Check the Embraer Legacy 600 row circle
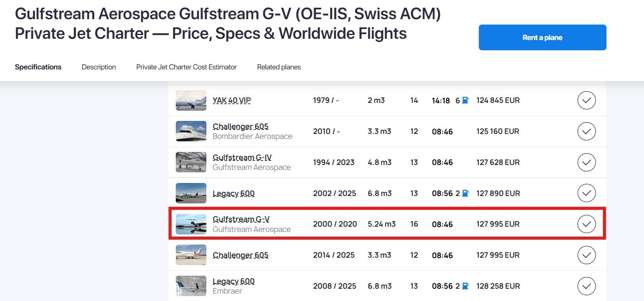This screenshot has height=301, width=644. (586, 286)
